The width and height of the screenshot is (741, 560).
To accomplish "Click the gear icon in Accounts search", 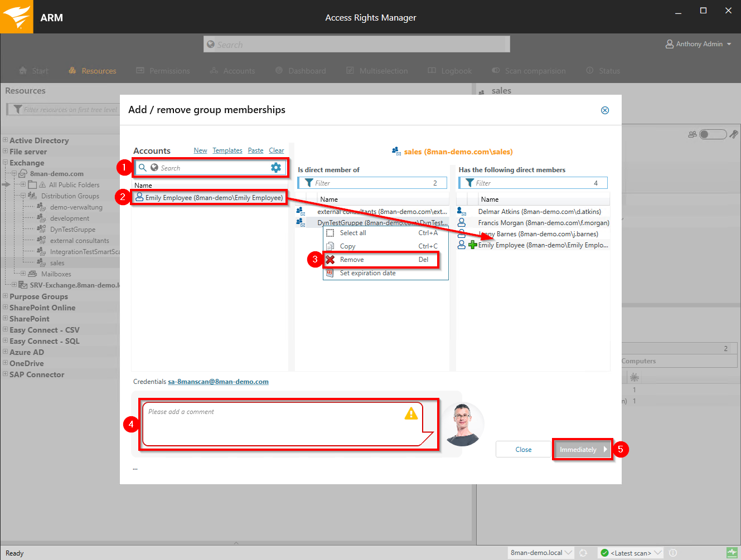I will (x=276, y=168).
